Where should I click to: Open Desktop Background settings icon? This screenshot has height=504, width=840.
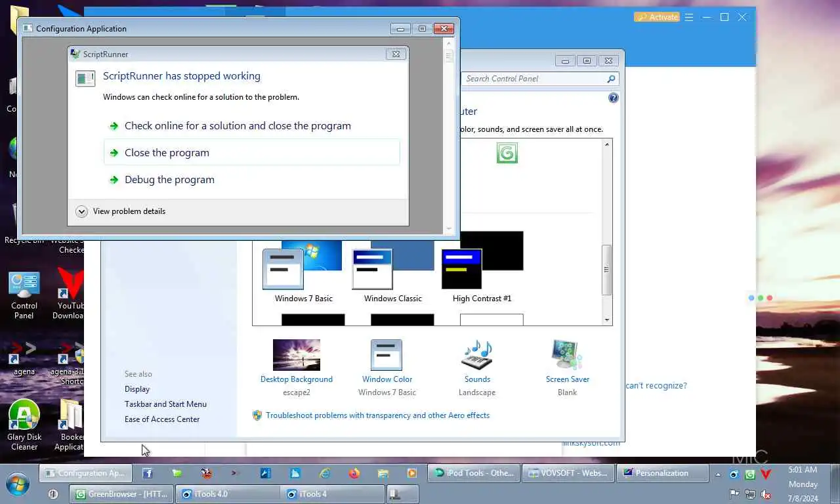pyautogui.click(x=297, y=355)
